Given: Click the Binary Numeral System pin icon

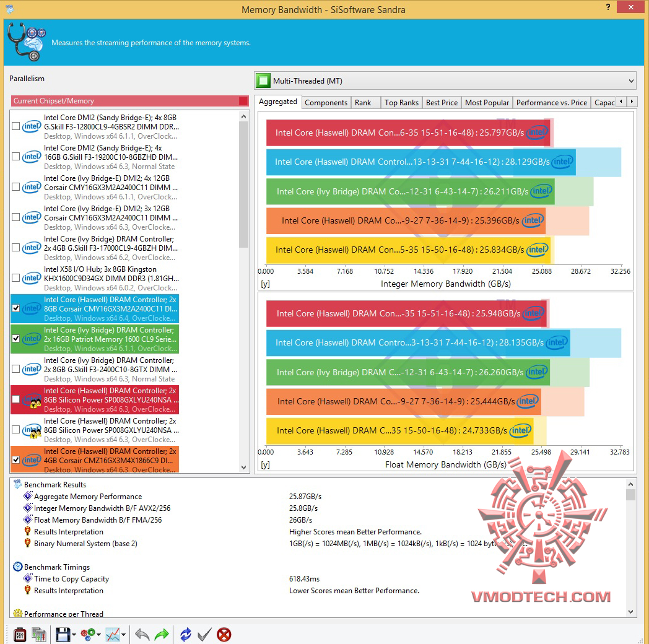Looking at the screenshot, I should pyautogui.click(x=28, y=543).
